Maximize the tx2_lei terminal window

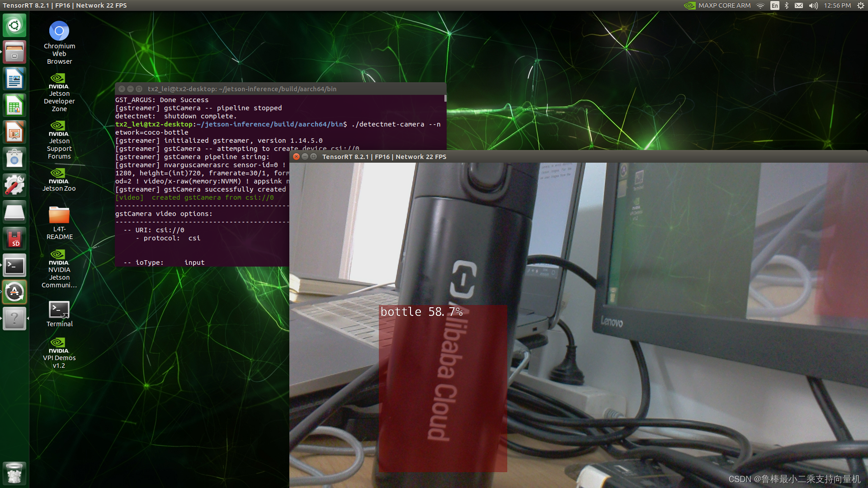(x=139, y=89)
